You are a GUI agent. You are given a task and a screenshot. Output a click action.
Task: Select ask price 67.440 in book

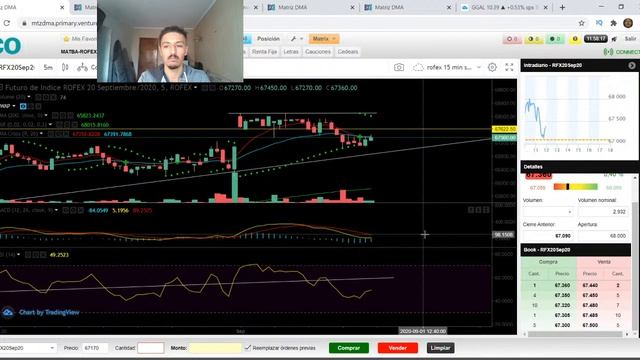[x=590, y=285]
